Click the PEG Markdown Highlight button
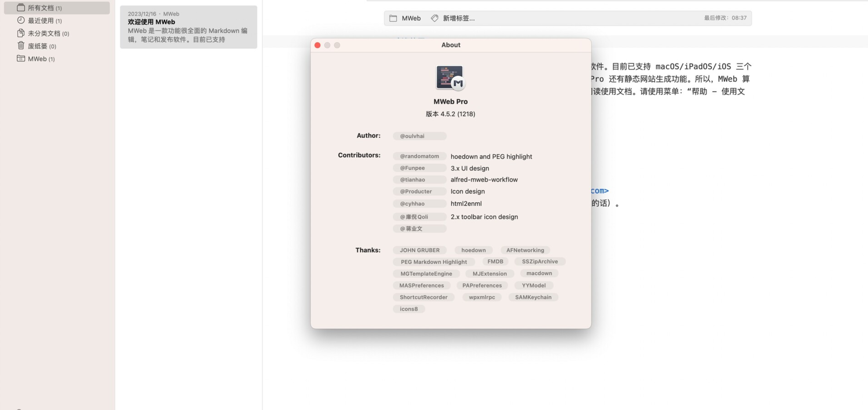 (x=434, y=262)
